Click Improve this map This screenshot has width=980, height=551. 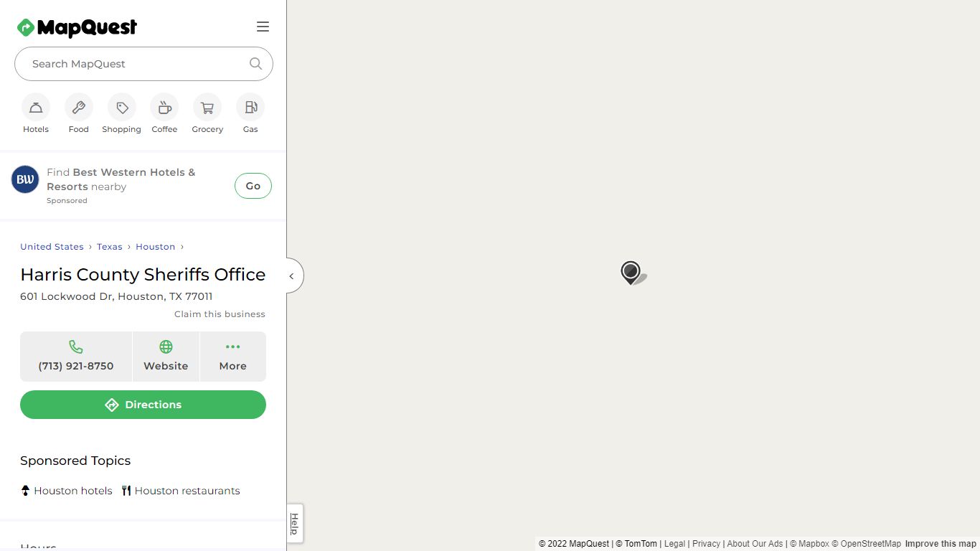[x=941, y=544]
